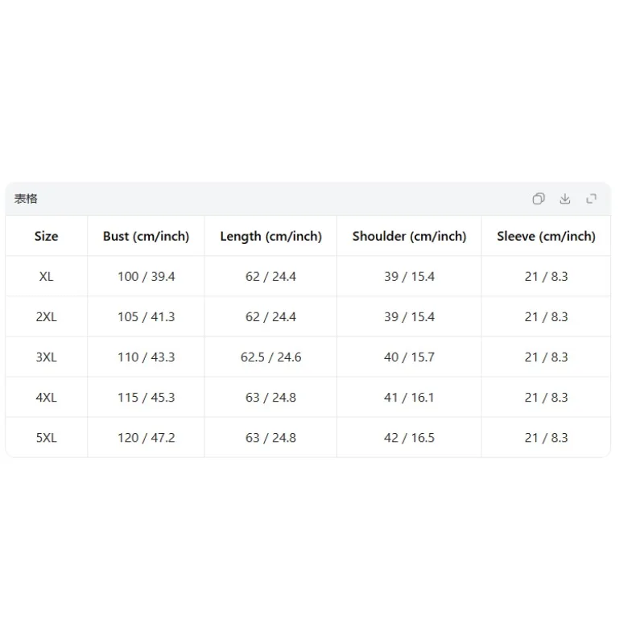
Task: Click the 表格 header label
Action: pyautogui.click(x=26, y=199)
